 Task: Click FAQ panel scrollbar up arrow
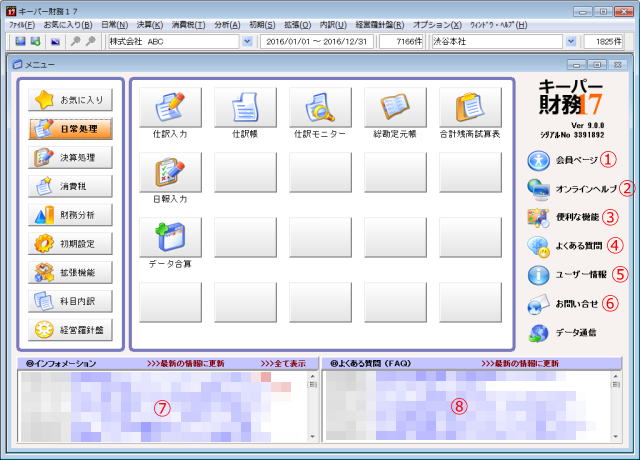click(x=616, y=376)
